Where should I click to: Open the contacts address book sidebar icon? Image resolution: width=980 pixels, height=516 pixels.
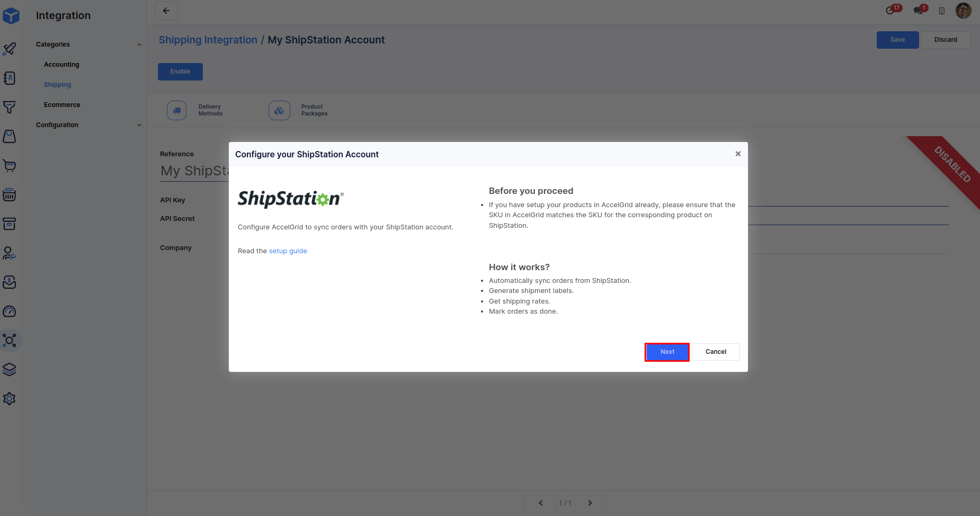[x=10, y=78]
